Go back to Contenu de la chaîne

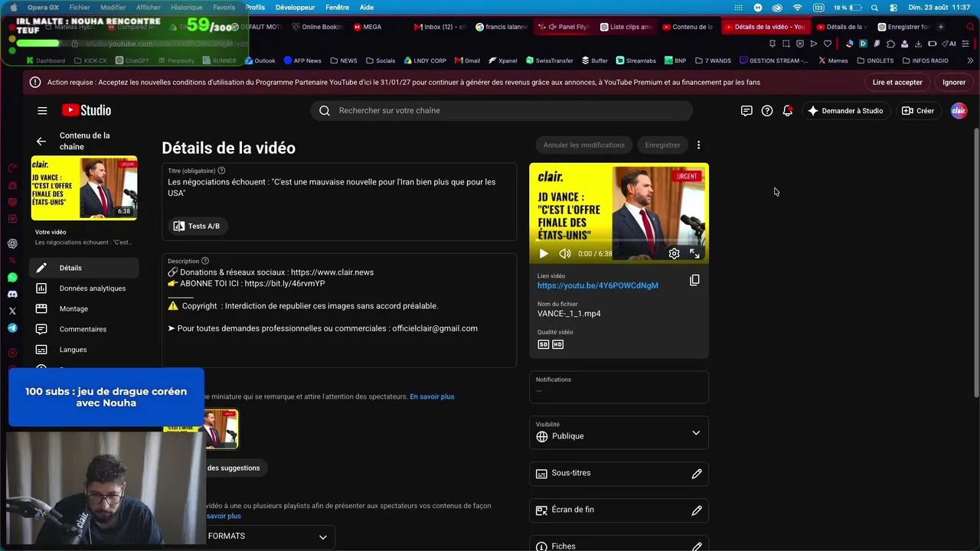[x=41, y=142]
